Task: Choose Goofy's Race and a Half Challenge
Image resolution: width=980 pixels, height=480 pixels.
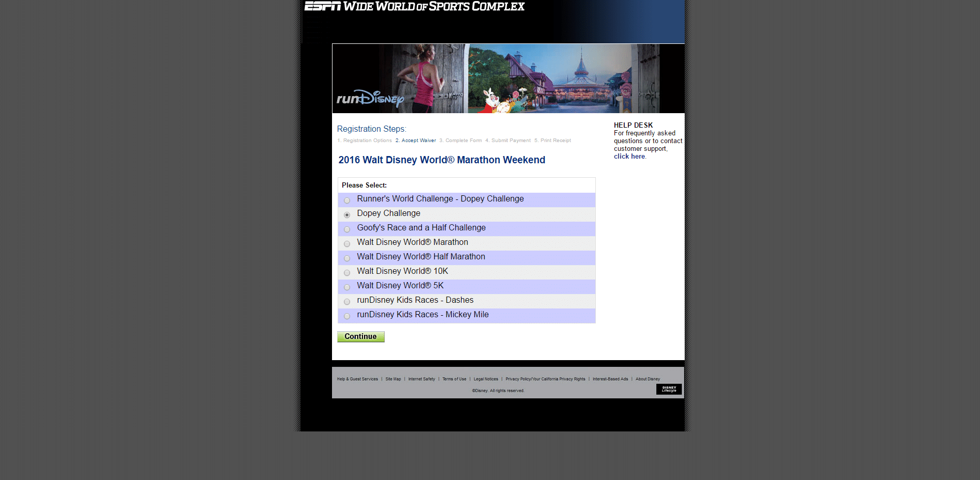Action: (347, 229)
